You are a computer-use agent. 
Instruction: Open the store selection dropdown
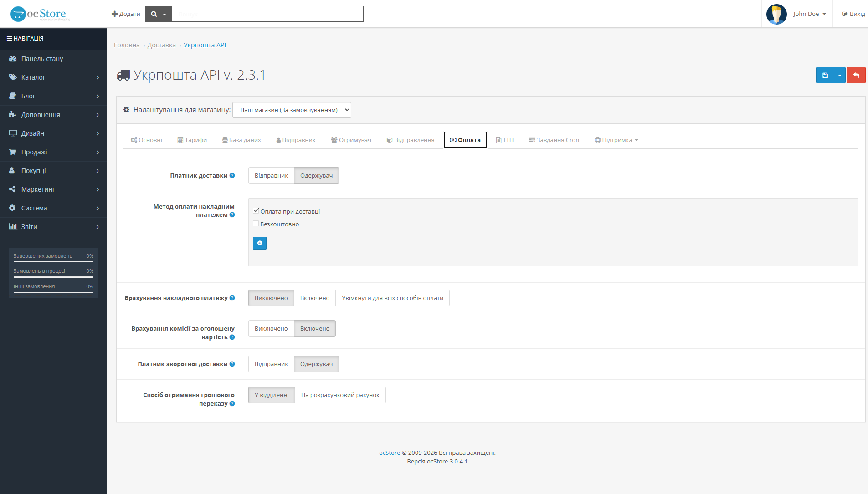[x=292, y=110]
